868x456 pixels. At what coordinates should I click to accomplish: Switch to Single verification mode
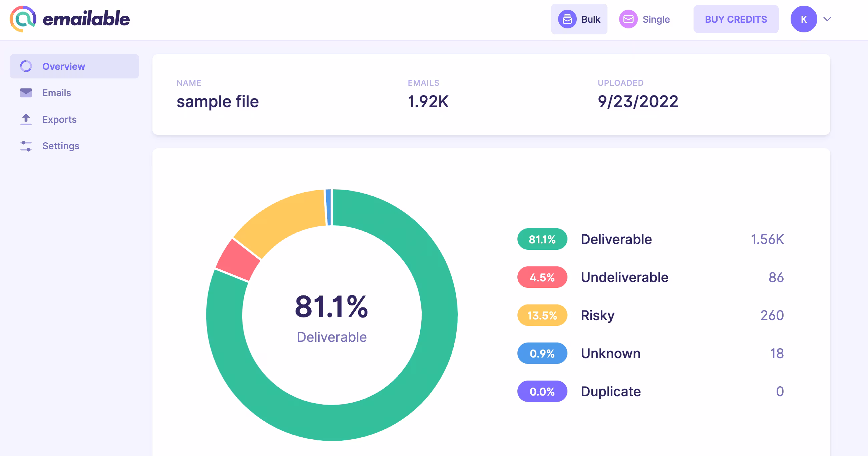coord(656,19)
